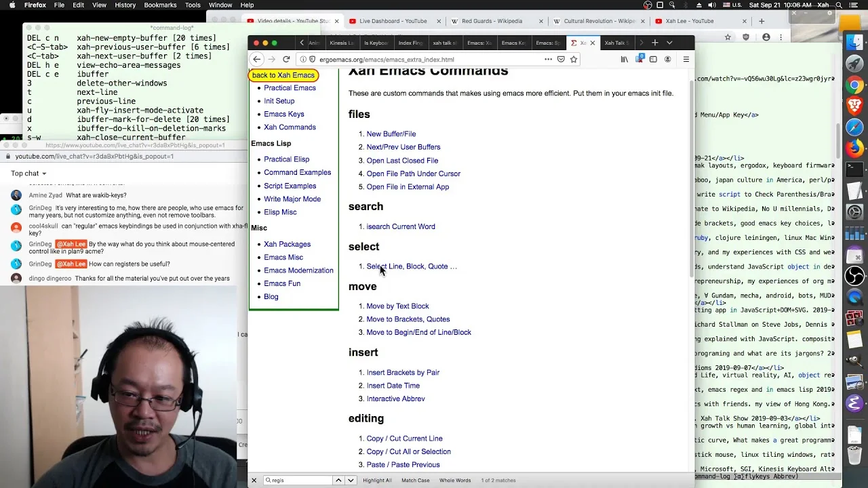Image resolution: width=868 pixels, height=488 pixels.
Task: Open the History menu
Action: coord(125,5)
